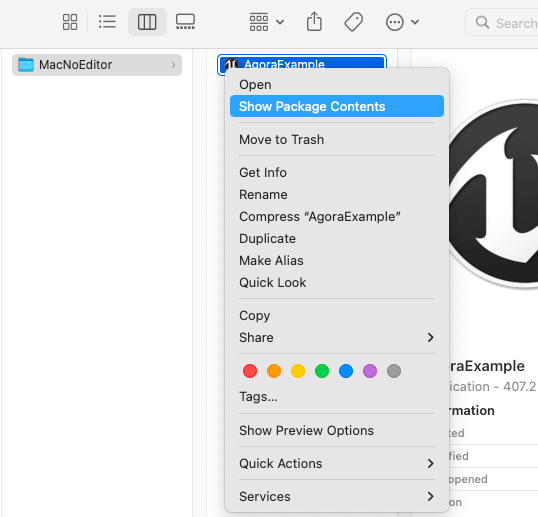Open the Share toolbar icon
The height and width of the screenshot is (517, 538).
314,22
